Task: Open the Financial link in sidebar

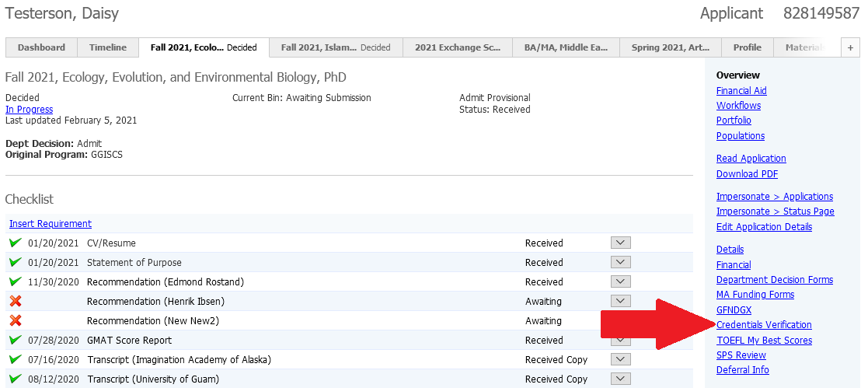Action: click(x=734, y=265)
